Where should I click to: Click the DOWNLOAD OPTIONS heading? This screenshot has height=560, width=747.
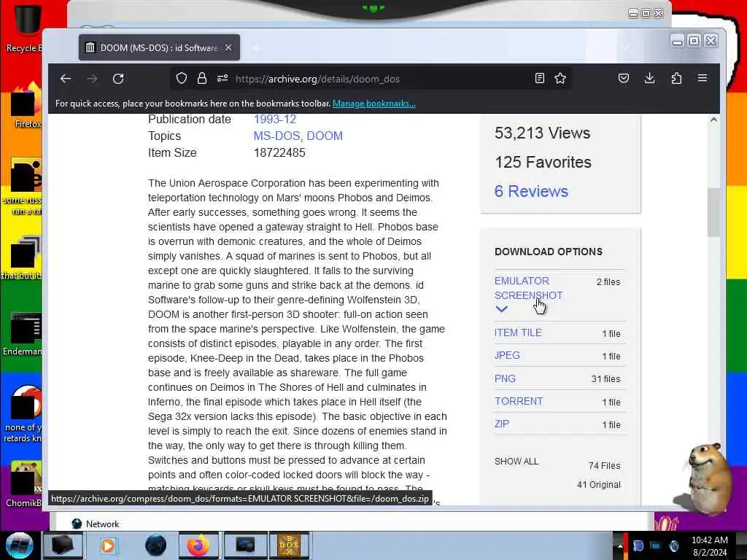tap(549, 252)
